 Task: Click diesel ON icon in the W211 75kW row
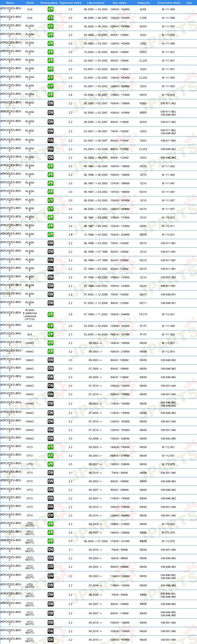point(50,294)
